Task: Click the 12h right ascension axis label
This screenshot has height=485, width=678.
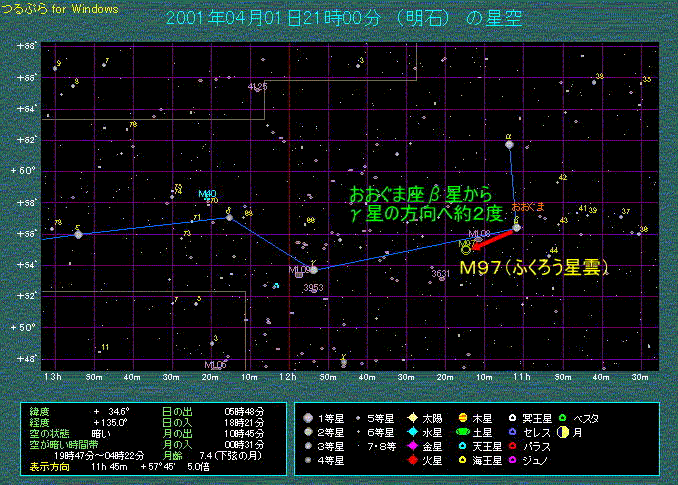Action: point(287,375)
